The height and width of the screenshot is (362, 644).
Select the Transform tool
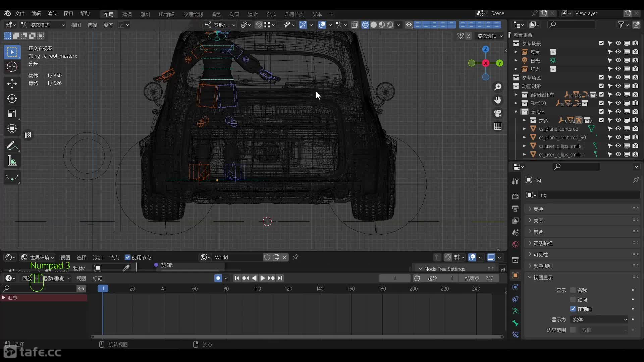point(12,128)
